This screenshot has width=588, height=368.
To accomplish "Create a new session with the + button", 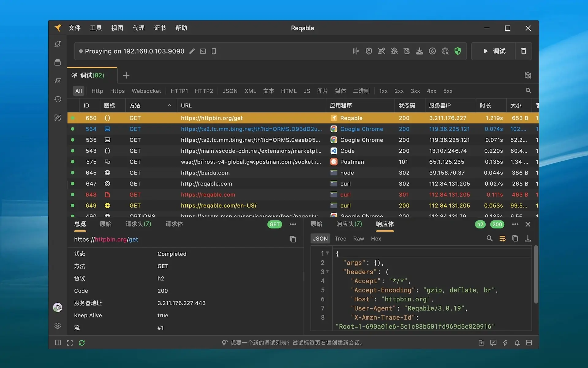I will tap(126, 75).
